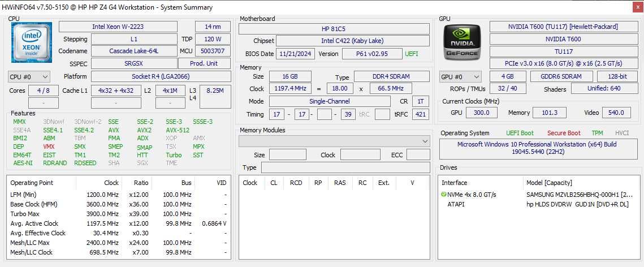Click the memory module Size field
Image resolution: width=644 pixels, height=267 pixels.
click(x=287, y=155)
